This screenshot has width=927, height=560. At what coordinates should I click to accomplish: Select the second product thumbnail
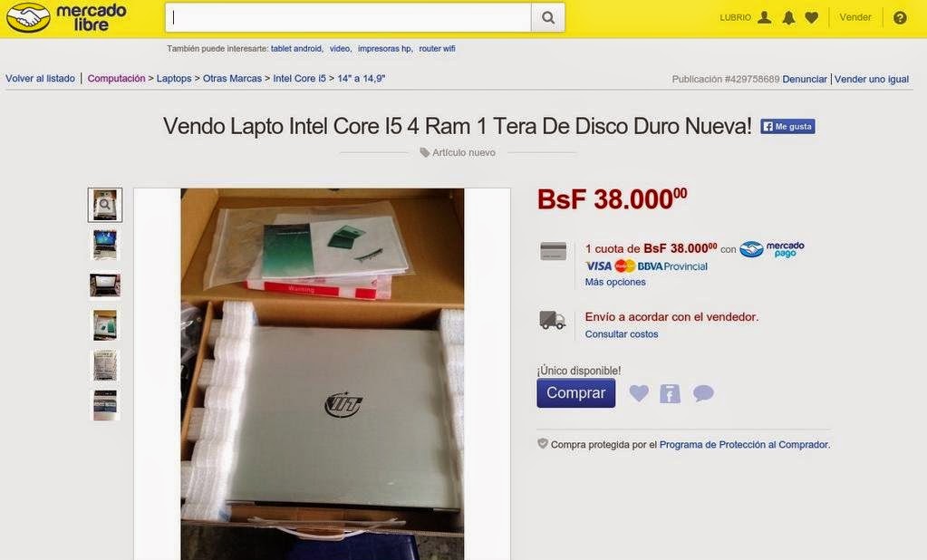105,245
